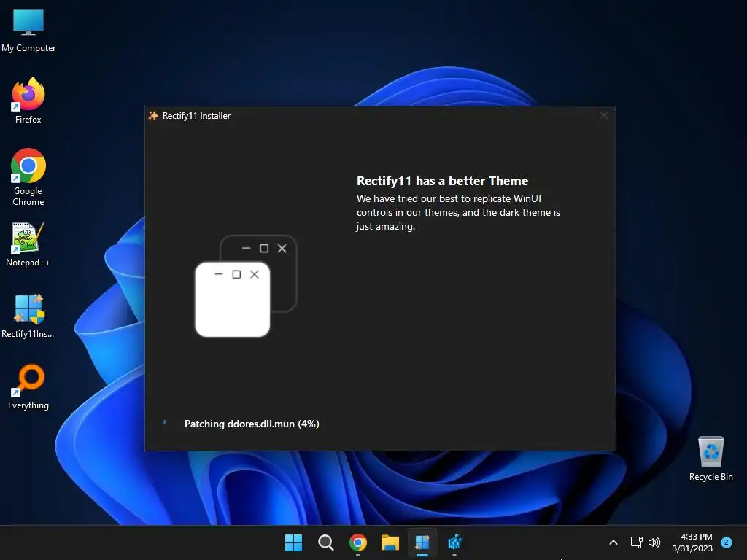Open network status tray icon

(x=636, y=542)
